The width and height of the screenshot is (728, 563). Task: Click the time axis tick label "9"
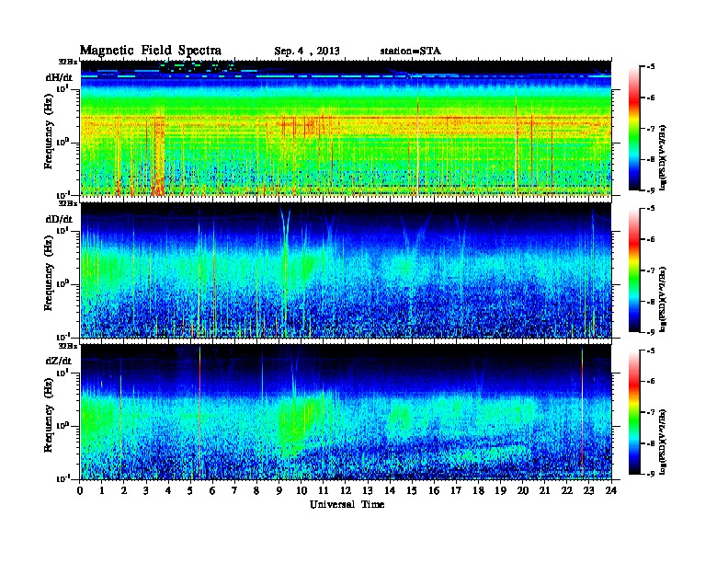coord(279,491)
